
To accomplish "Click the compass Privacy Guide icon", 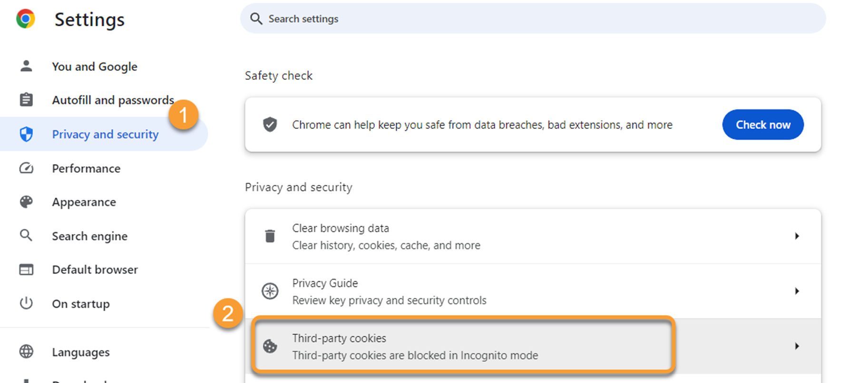I will 270,291.
